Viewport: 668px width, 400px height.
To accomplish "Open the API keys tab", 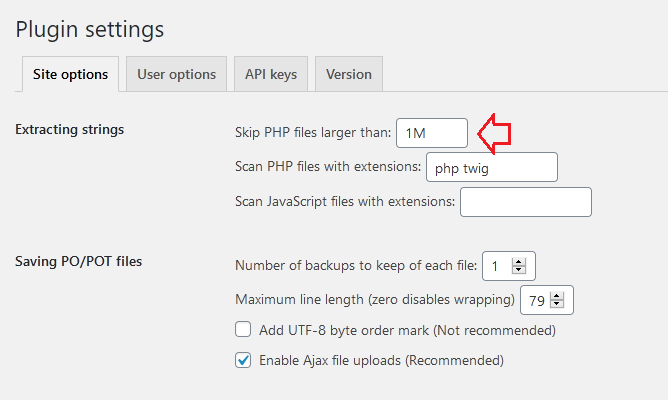I will 271,74.
